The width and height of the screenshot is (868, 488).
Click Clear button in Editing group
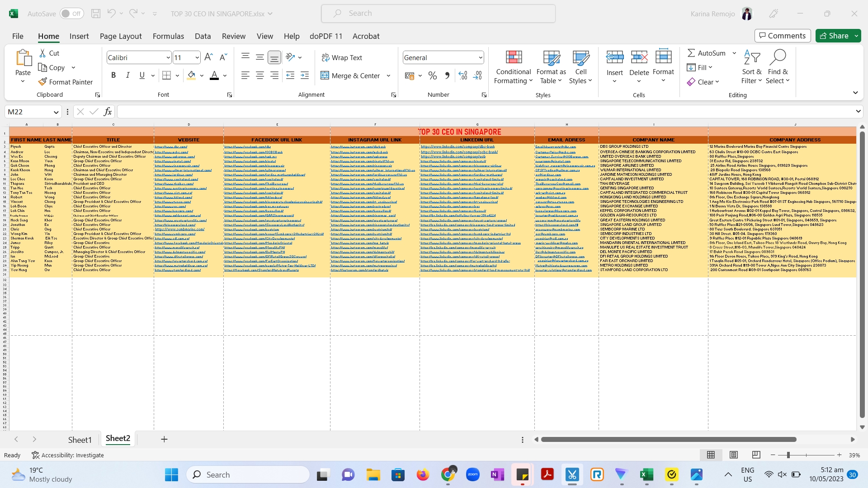coord(703,82)
